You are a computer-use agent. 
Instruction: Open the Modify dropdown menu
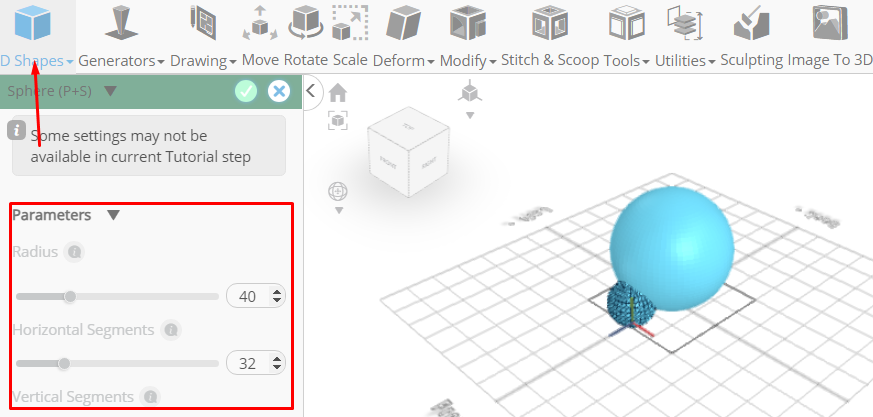468,61
